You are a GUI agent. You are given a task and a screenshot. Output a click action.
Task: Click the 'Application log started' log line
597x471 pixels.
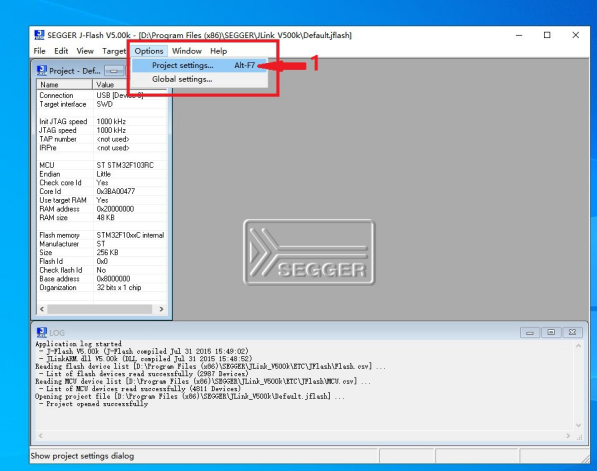point(78,344)
